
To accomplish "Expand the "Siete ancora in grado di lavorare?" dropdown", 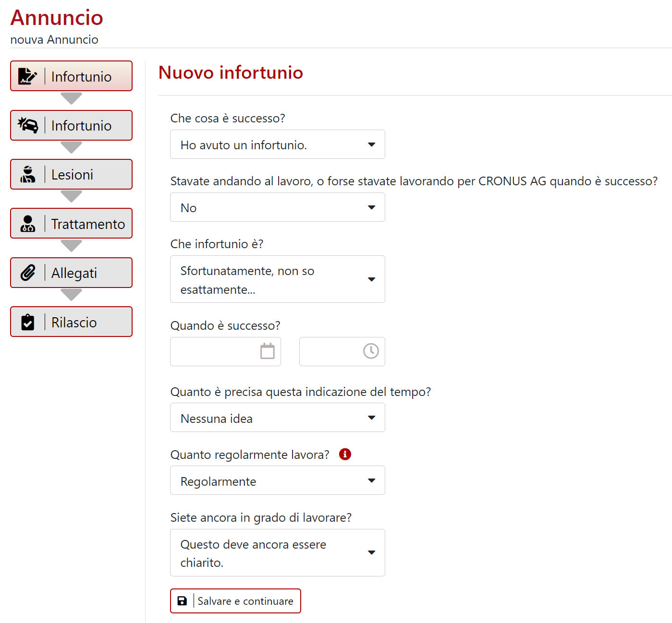I will pos(277,552).
